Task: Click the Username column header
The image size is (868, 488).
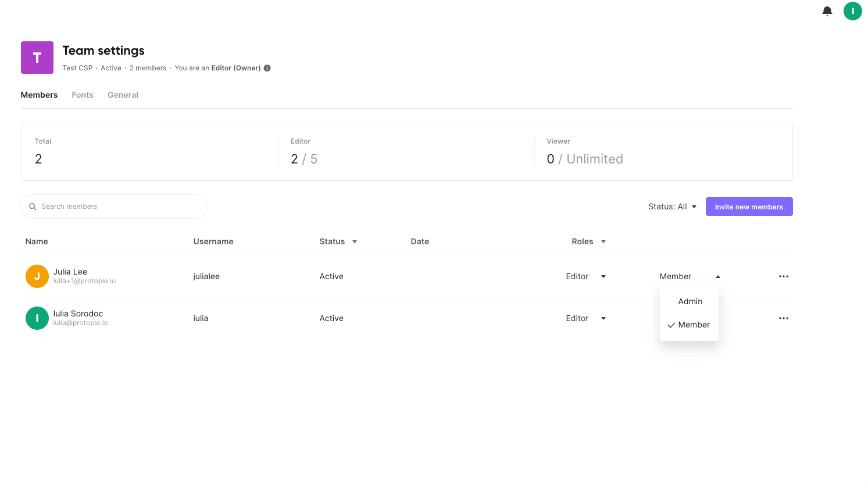Action: pyautogui.click(x=213, y=241)
